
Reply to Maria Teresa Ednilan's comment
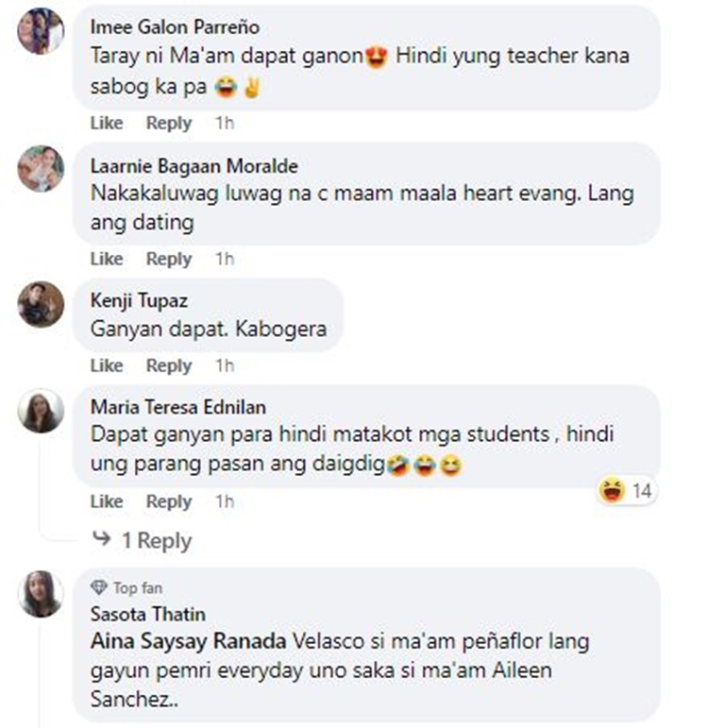[169, 502]
